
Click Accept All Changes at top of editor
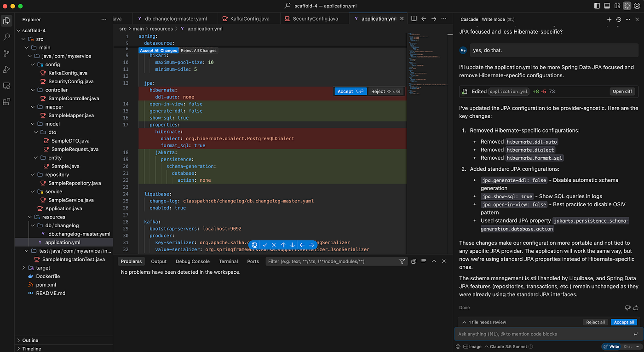[x=158, y=50]
